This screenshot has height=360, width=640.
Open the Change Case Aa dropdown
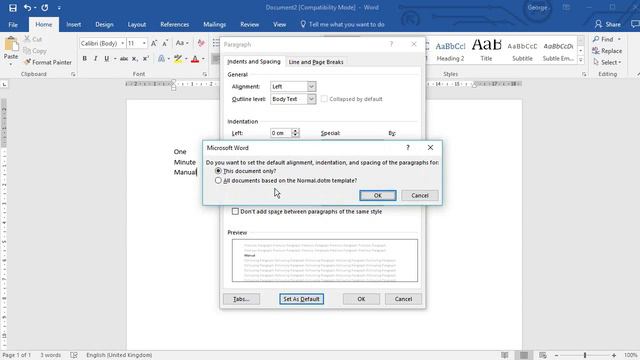[182, 43]
